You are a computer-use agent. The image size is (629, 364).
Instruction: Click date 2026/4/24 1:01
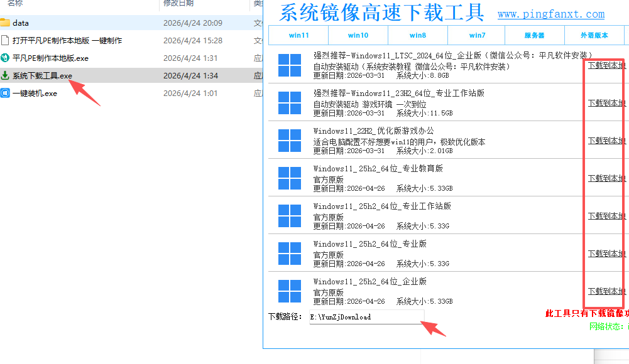tap(190, 94)
